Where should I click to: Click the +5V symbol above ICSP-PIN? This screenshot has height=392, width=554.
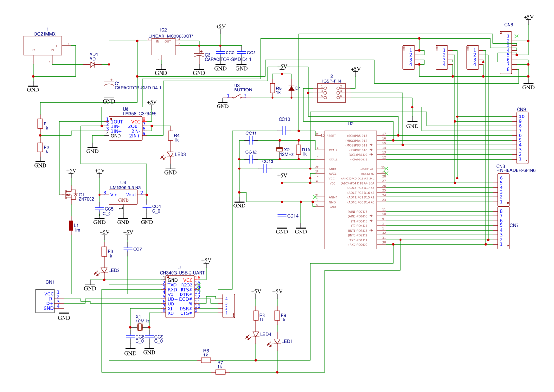(355, 70)
